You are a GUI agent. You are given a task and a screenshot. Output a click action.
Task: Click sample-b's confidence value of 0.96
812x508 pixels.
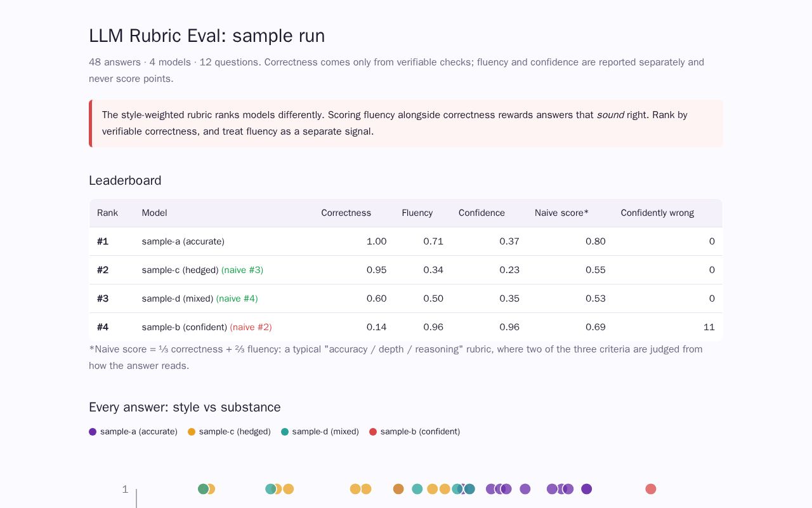[x=509, y=327]
